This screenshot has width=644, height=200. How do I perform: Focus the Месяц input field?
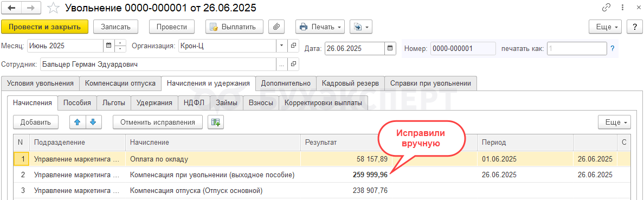pyautogui.click(x=65, y=46)
